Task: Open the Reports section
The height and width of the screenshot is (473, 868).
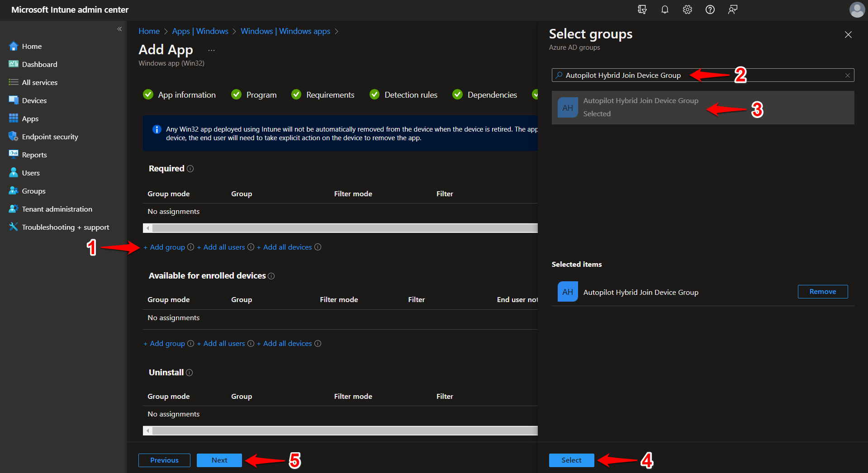Action: point(34,154)
